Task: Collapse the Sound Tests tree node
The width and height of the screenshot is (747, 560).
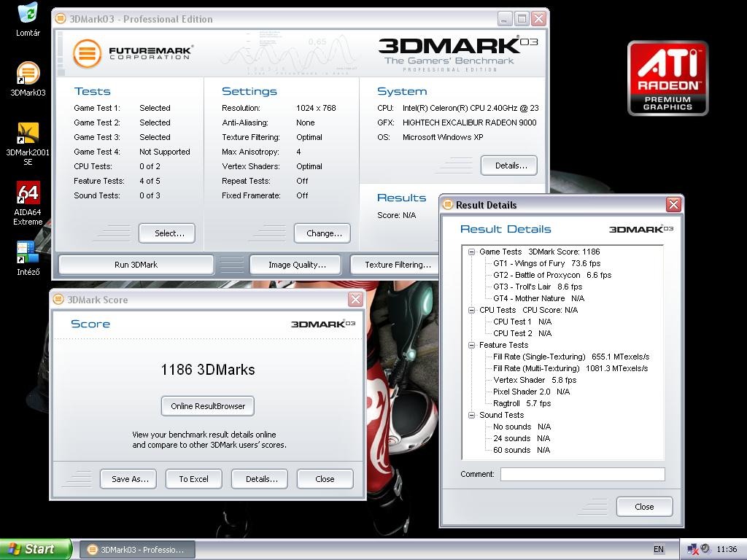Action: 472,415
